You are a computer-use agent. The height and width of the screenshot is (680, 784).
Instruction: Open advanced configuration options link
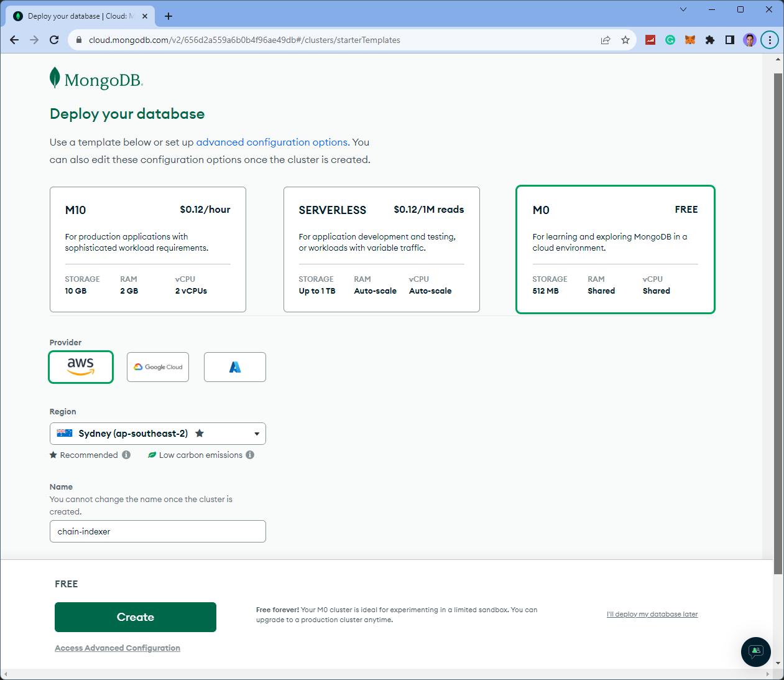[272, 142]
